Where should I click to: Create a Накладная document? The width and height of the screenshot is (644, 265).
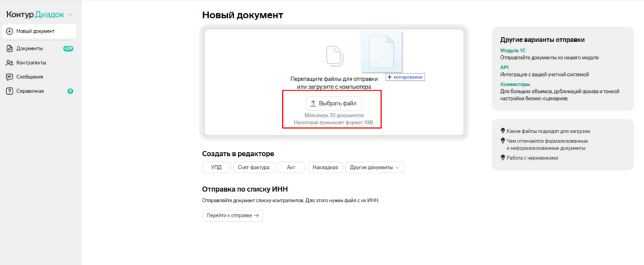tap(325, 168)
